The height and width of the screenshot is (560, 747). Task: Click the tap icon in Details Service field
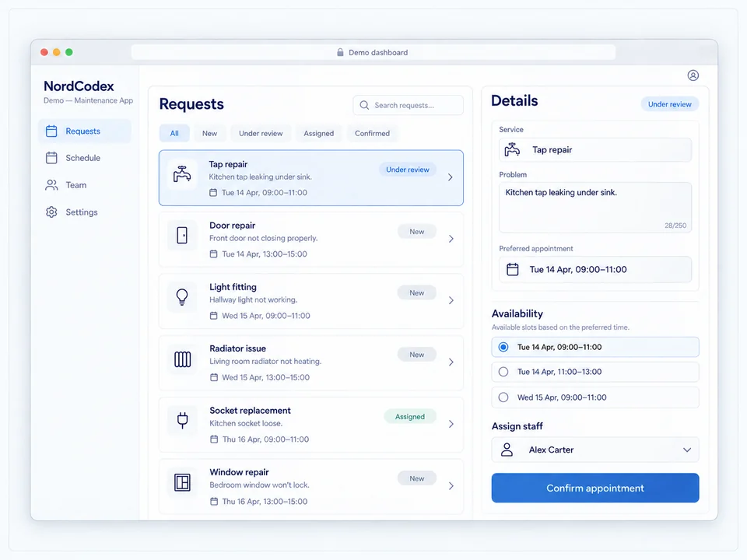click(x=512, y=149)
